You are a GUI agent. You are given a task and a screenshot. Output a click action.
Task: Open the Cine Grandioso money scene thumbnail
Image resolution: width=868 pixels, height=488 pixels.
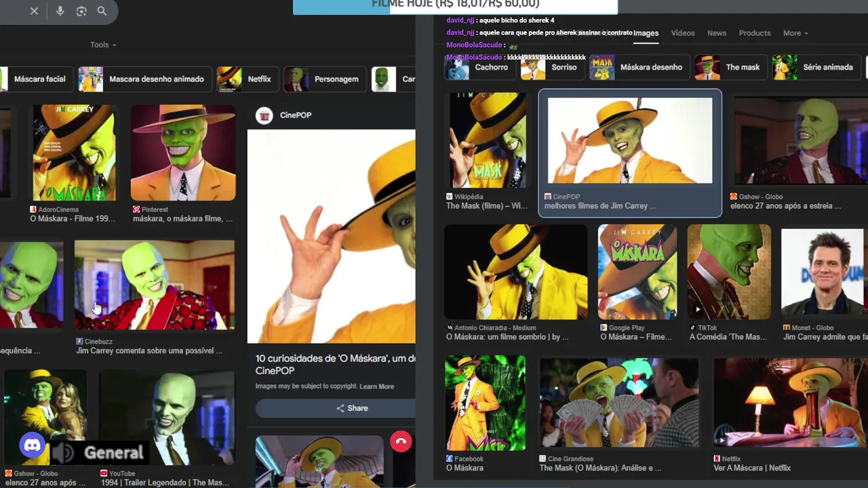coord(619,403)
